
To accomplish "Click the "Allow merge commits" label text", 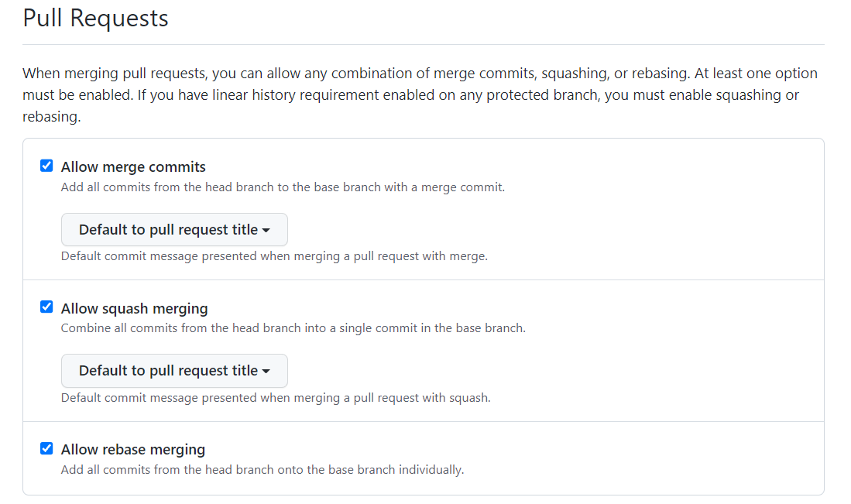I will (133, 166).
